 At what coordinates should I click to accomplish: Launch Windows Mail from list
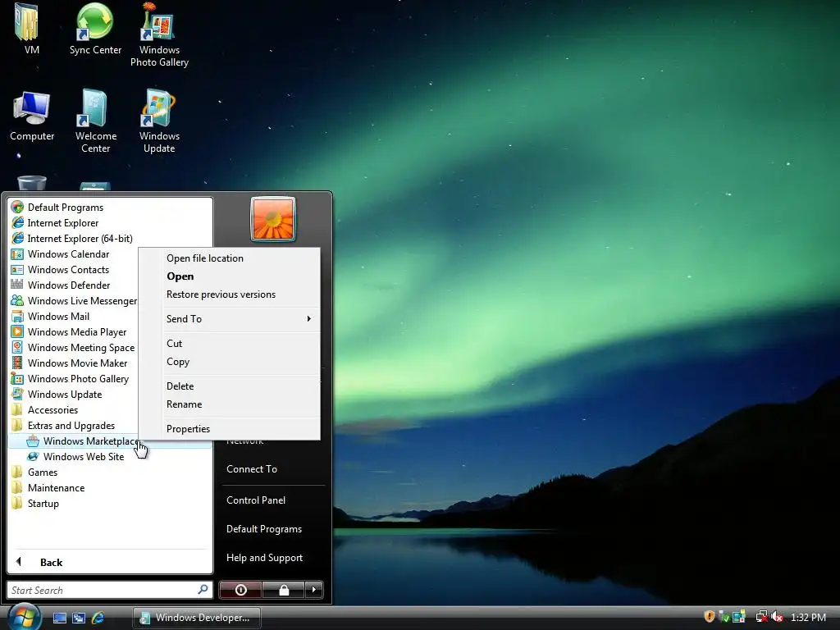[74, 316]
